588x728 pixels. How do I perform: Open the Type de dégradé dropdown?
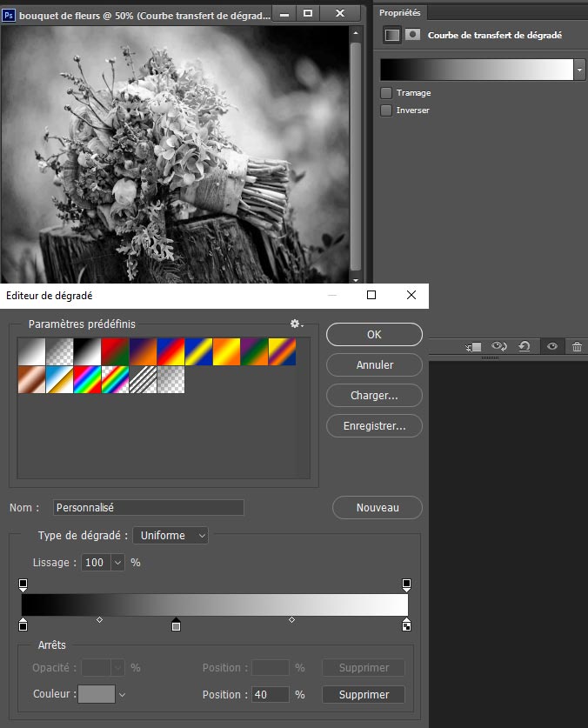click(x=170, y=536)
